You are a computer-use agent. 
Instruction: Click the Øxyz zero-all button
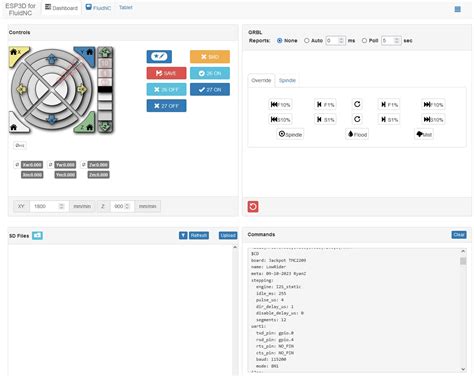(20, 145)
